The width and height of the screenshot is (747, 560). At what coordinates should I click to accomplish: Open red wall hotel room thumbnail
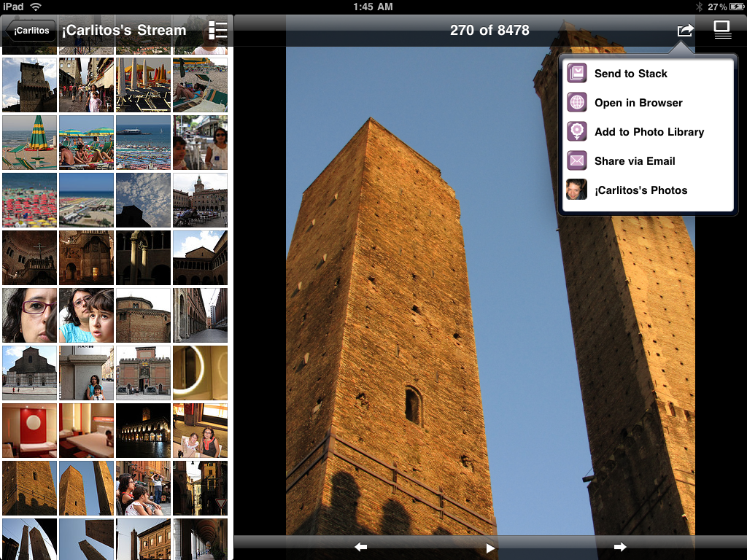[29, 430]
